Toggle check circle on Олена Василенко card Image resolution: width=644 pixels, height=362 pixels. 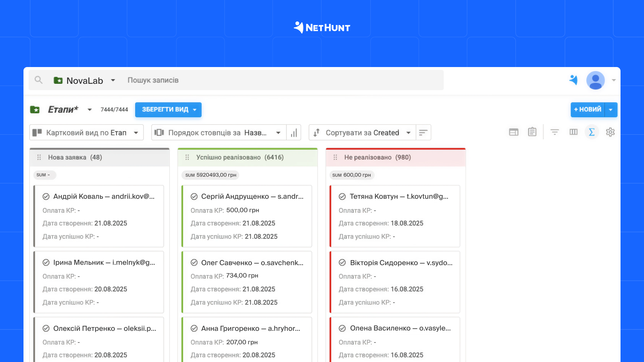click(x=342, y=328)
